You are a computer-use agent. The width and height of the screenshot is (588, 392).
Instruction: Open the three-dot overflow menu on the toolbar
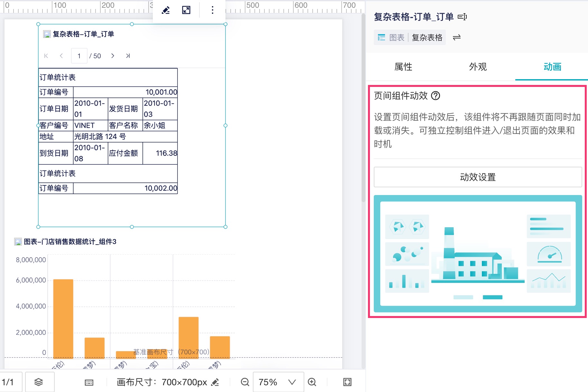click(x=212, y=10)
